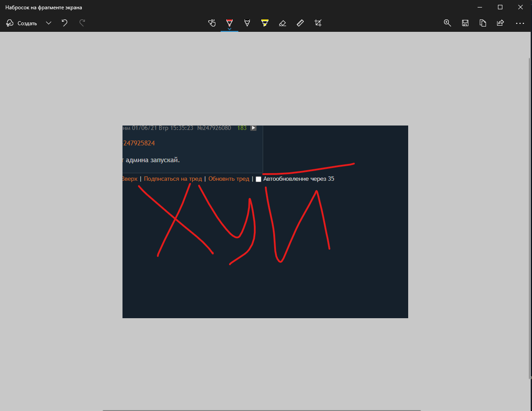This screenshot has width=532, height=411.
Task: Select the eraser tool
Action: tap(283, 23)
